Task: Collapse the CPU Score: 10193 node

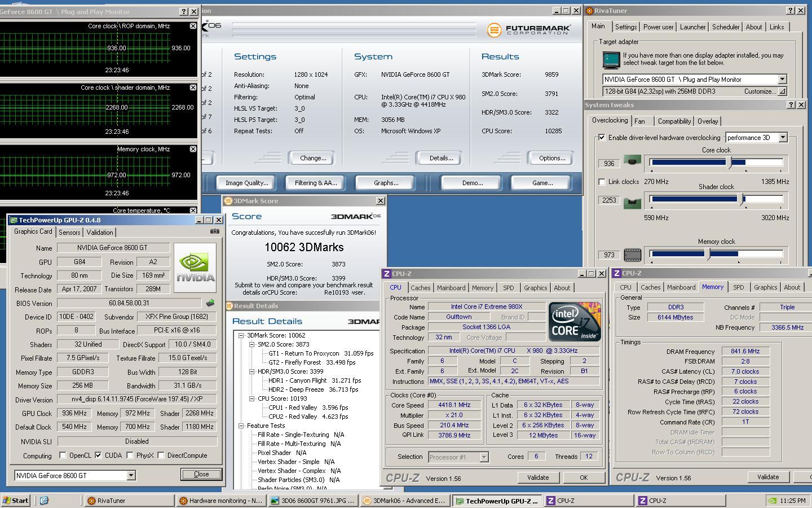Action: pos(252,398)
